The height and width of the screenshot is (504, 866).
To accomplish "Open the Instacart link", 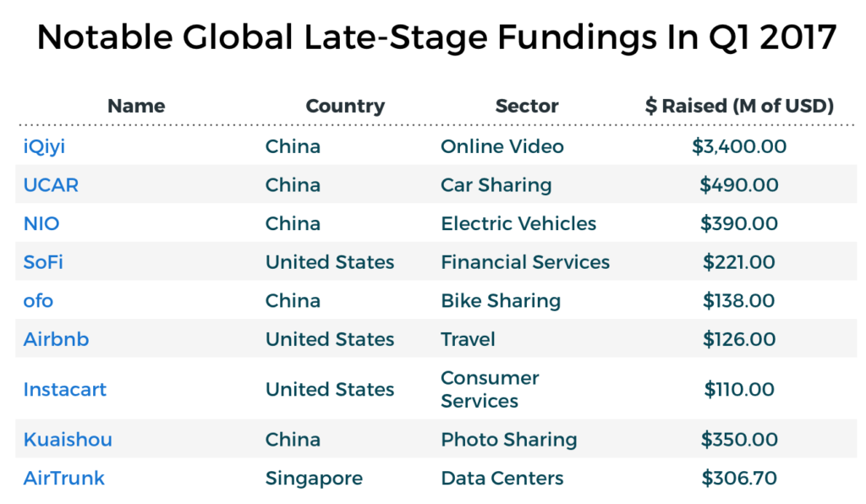I will pos(64,390).
